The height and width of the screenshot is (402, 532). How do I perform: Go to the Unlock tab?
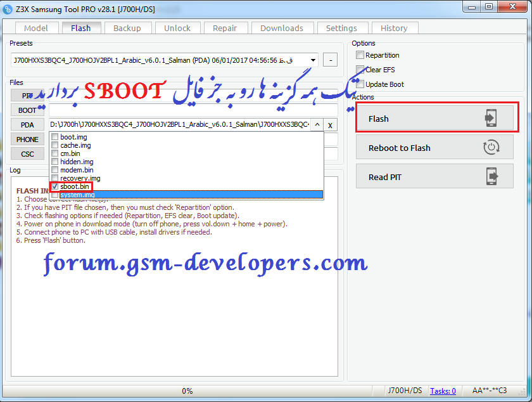tap(177, 28)
